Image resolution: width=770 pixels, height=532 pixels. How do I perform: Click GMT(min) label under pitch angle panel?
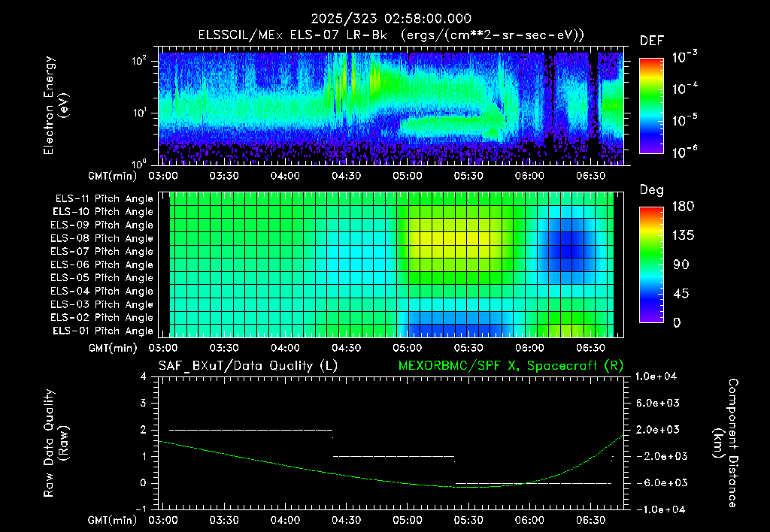[x=113, y=348]
